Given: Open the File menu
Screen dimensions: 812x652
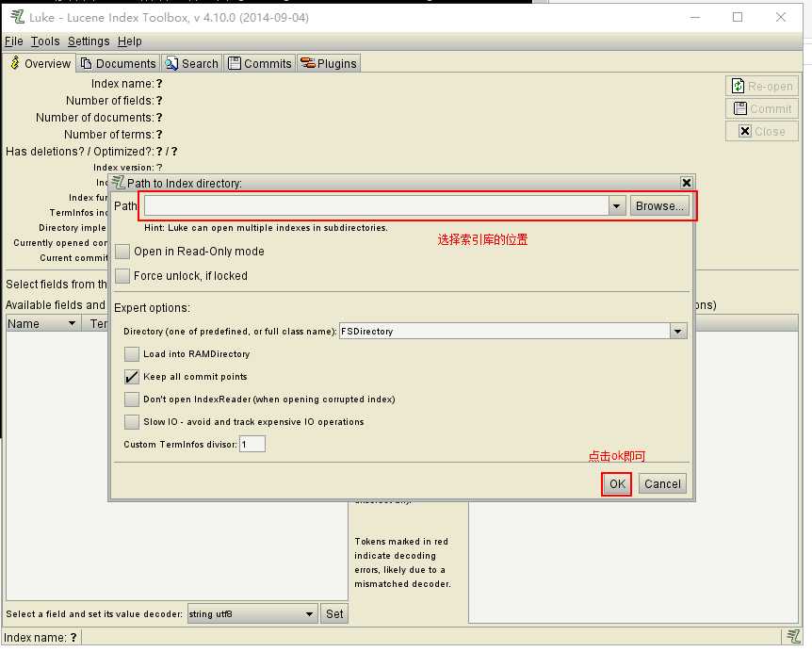Looking at the screenshot, I should (14, 41).
